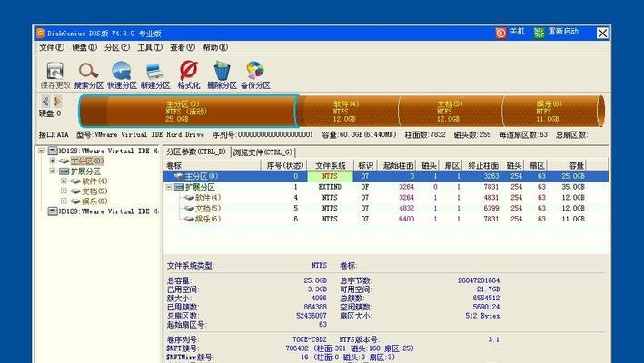Click the 已用空间 value 3.3GB

pos(317,289)
